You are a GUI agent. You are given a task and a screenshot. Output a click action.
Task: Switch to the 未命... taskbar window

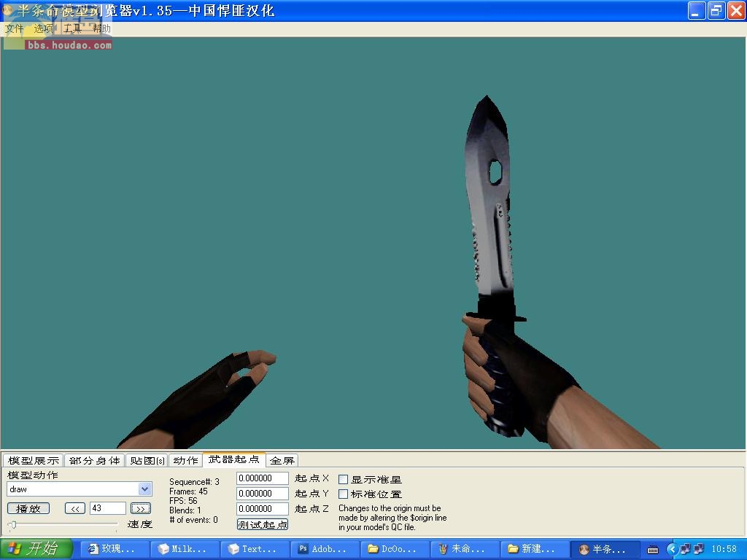click(x=465, y=549)
